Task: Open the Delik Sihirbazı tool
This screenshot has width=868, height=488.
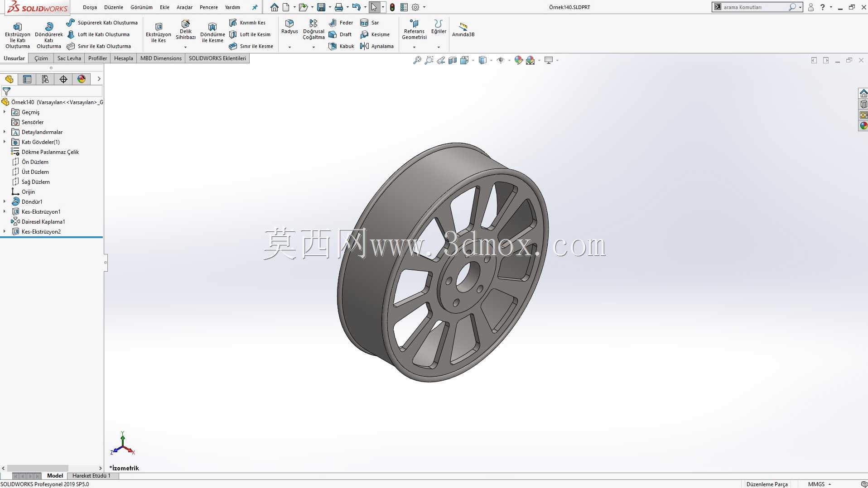Action: pos(186,30)
